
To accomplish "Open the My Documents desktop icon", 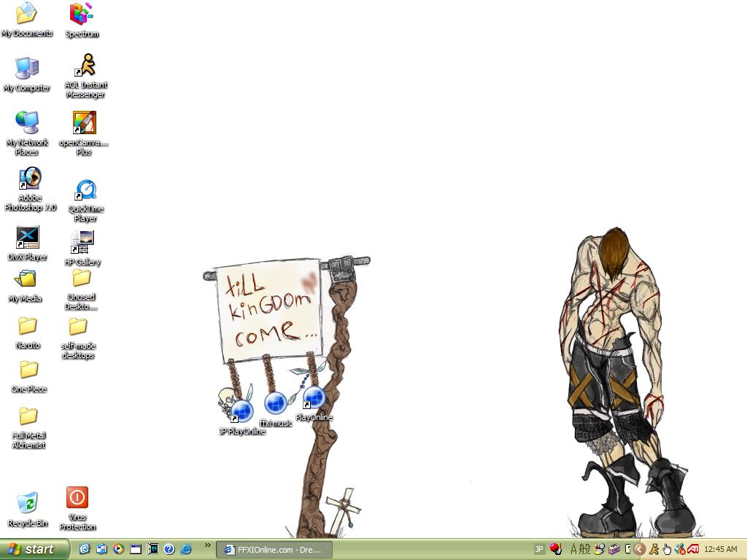I will coord(27,20).
